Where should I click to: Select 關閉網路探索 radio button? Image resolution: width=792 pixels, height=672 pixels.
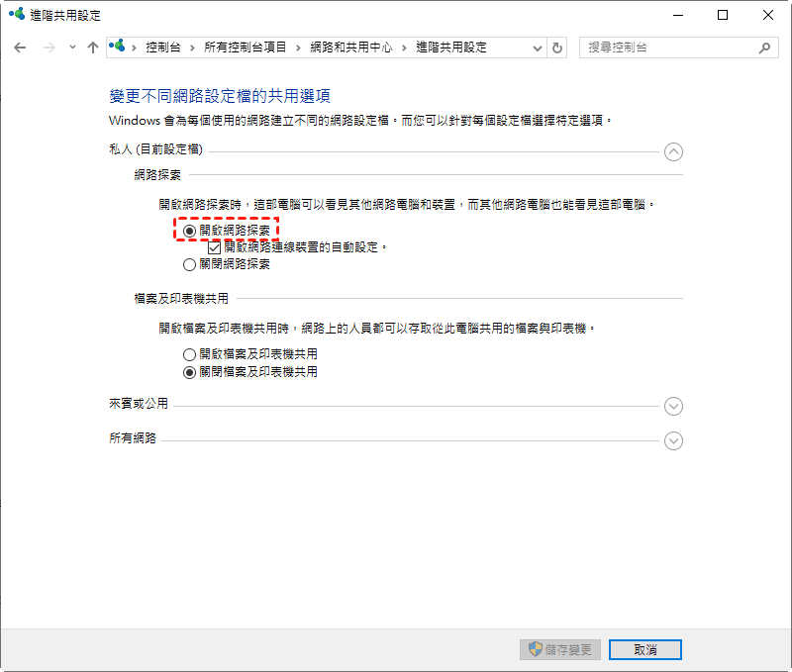point(190,264)
